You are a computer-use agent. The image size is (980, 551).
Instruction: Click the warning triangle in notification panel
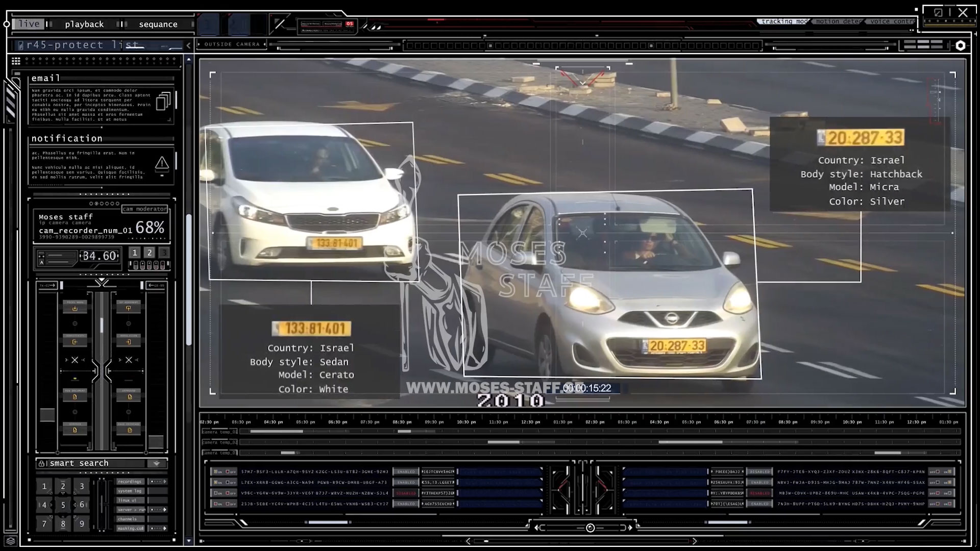coord(162,163)
